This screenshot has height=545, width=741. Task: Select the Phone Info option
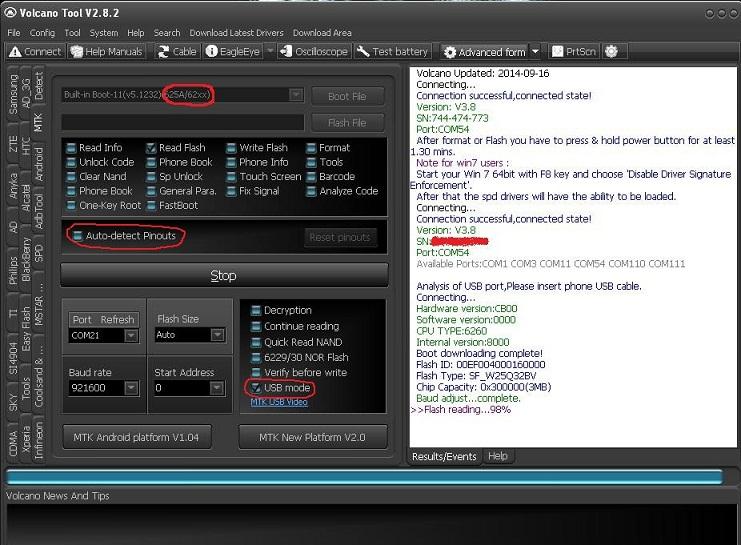(x=258, y=162)
